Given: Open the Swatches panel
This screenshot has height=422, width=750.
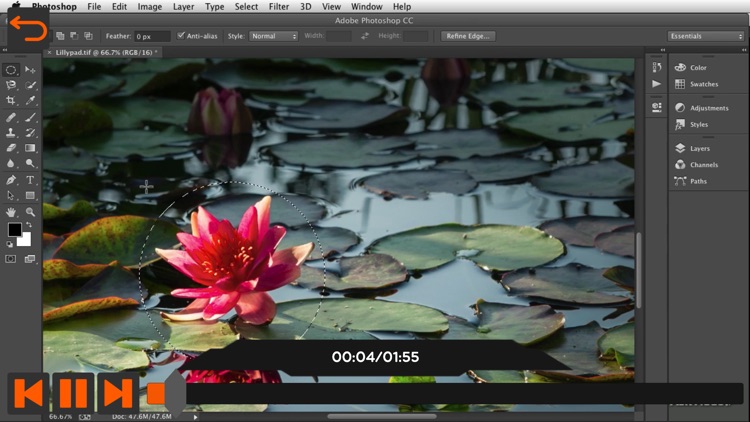Looking at the screenshot, I should click(703, 84).
